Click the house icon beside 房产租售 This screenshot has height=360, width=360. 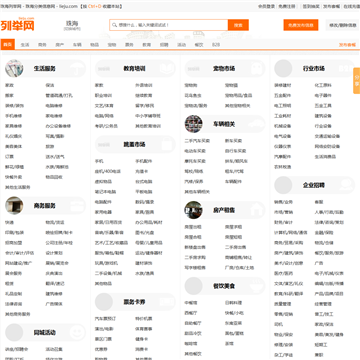257,210
